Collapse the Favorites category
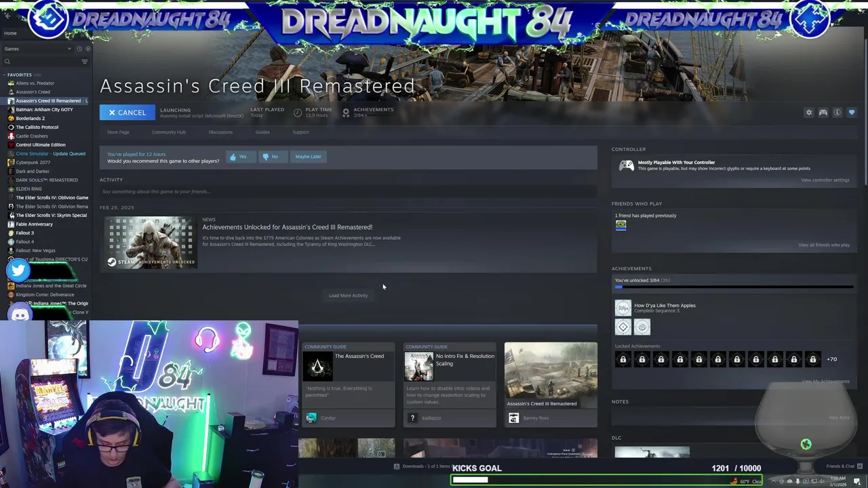The width and height of the screenshot is (868, 488). 5,75
